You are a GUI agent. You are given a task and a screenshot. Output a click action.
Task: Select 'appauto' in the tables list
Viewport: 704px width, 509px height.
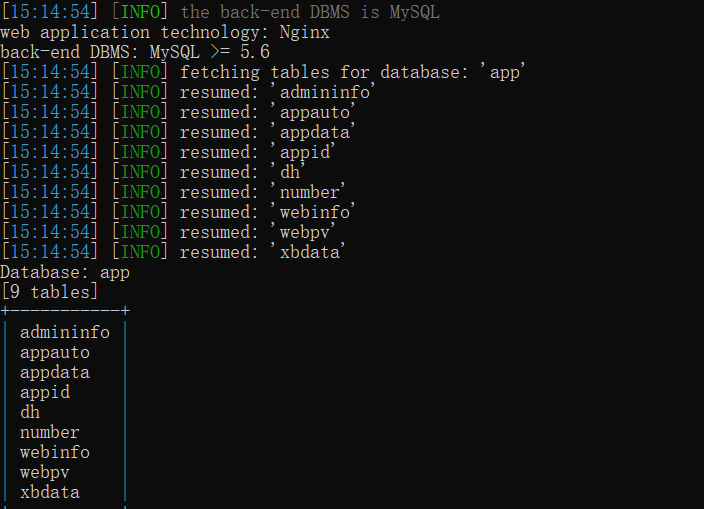(55, 353)
